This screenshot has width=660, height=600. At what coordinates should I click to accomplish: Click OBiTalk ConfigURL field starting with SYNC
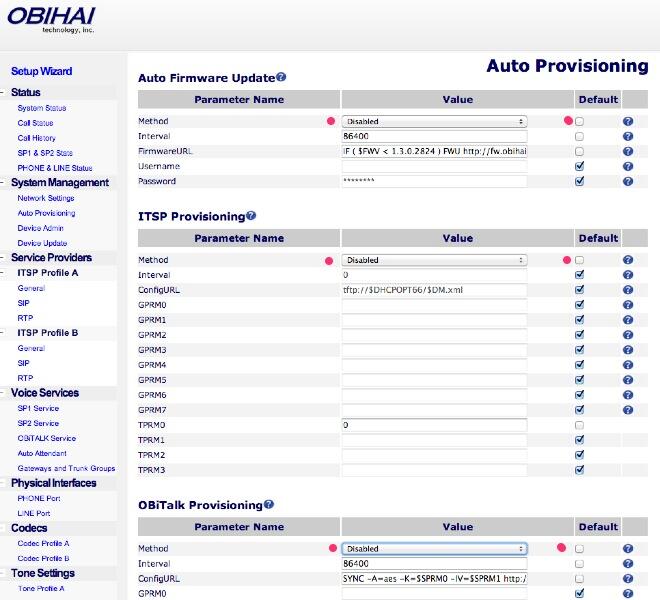click(x=434, y=579)
